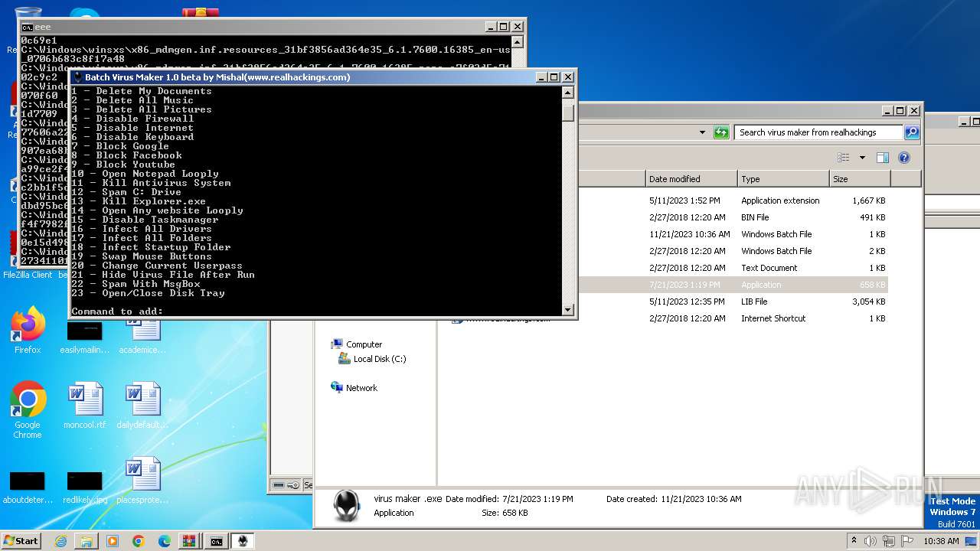The image size is (980, 551).
Task: Select the Text Document file row
Action: click(733, 268)
